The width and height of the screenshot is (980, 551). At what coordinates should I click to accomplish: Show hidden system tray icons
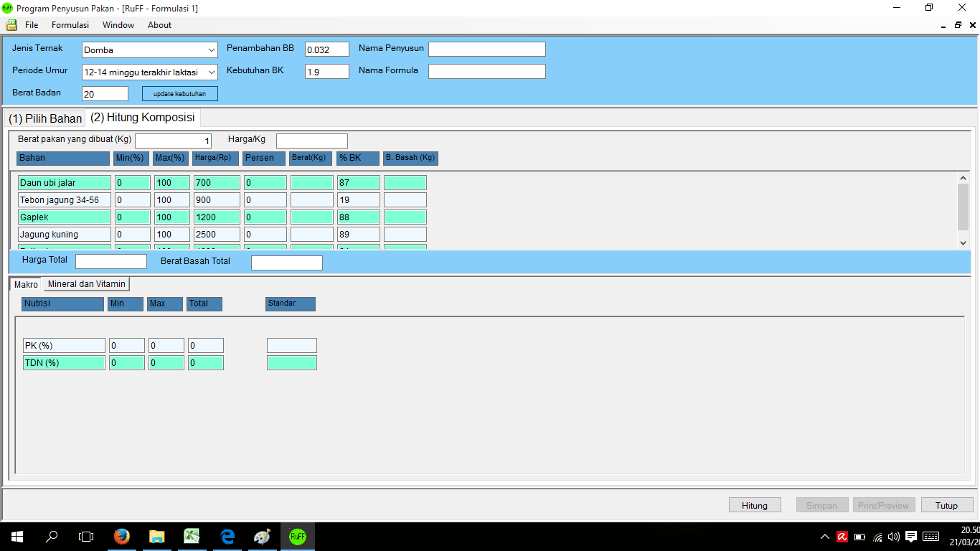[x=825, y=537]
